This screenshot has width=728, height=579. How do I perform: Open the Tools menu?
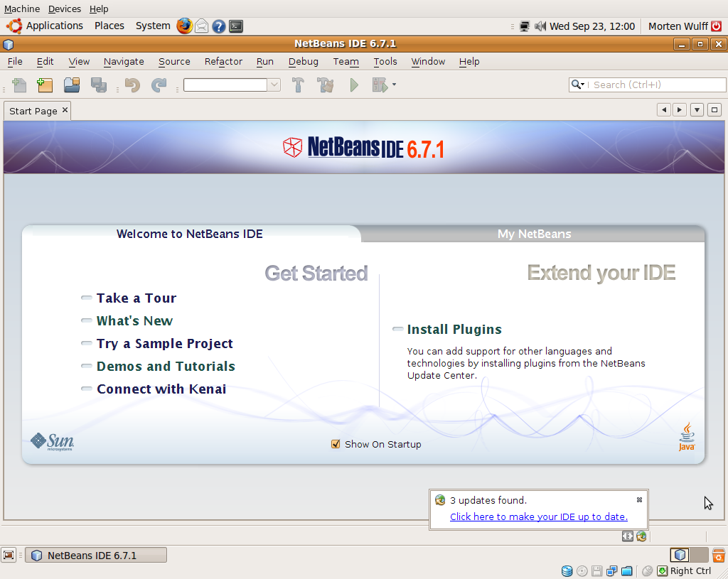(385, 61)
